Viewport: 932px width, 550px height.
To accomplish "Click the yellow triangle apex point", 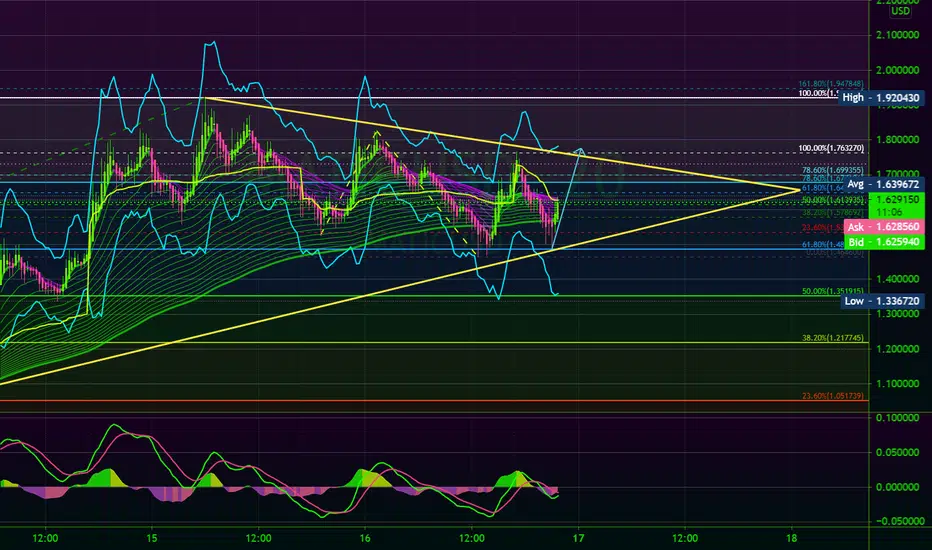I will 799,190.
